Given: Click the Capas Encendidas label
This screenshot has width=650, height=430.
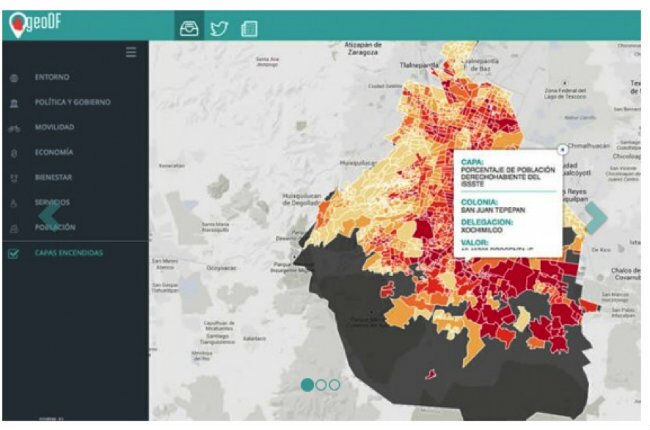Looking at the screenshot, I should tap(68, 253).
